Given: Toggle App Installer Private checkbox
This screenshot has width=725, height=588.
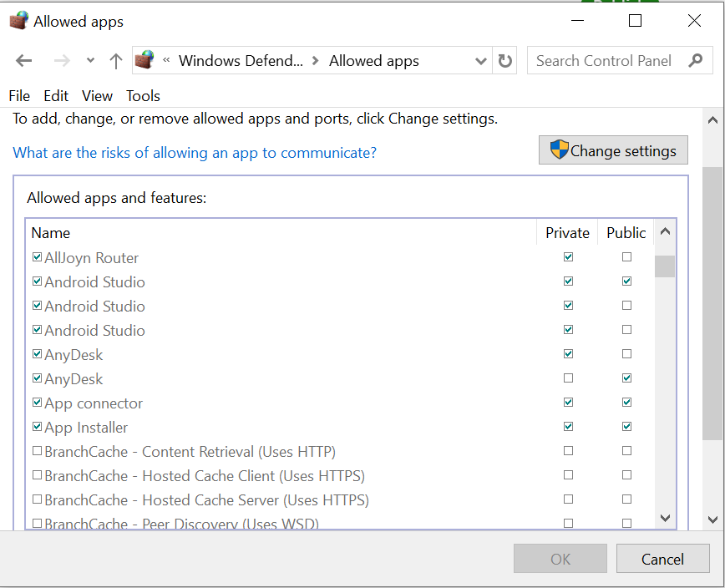Looking at the screenshot, I should click(x=569, y=427).
